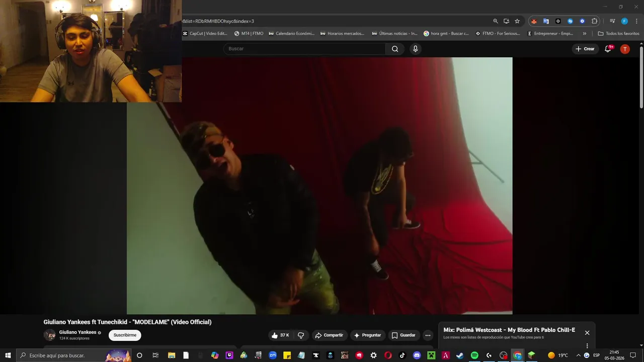Open the Windows notification center
Image resolution: width=644 pixels, height=362 pixels.
633,355
